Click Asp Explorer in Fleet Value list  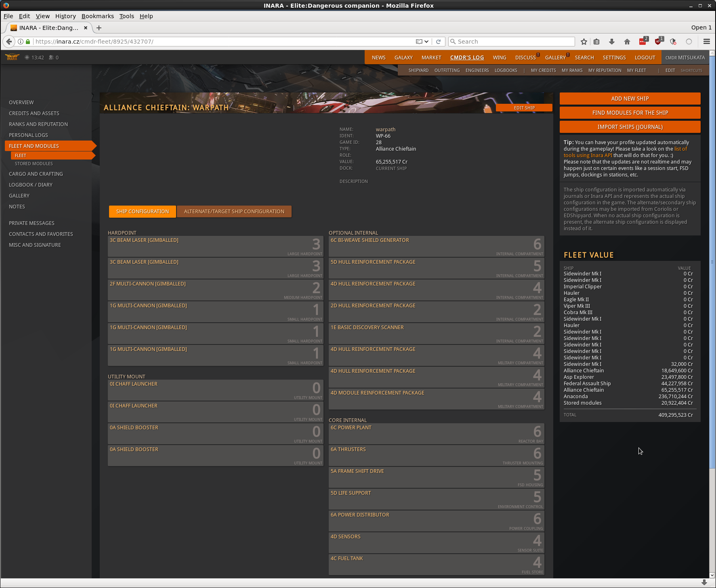(x=579, y=377)
